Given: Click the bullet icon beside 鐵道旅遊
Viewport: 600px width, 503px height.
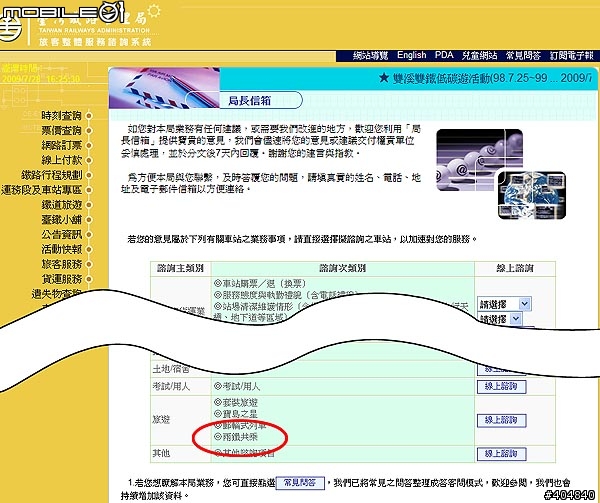Looking at the screenshot, I should (x=89, y=205).
